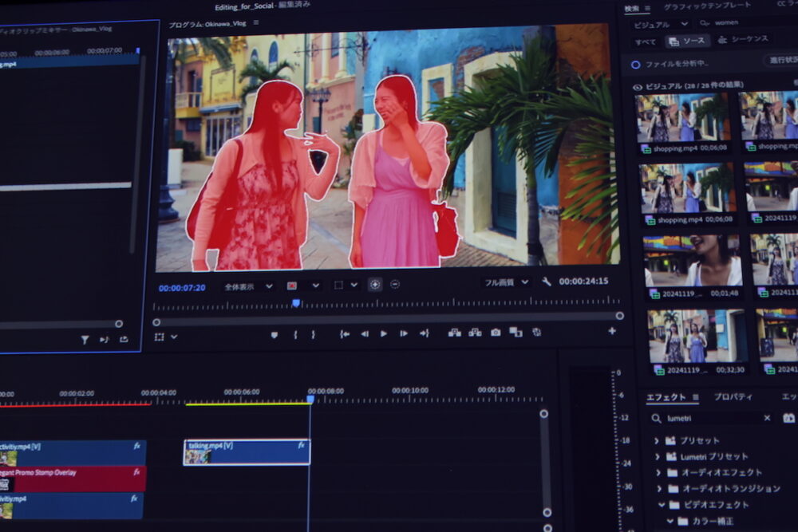Click the Export Frame camera icon
Image resolution: width=798 pixels, height=532 pixels.
click(496, 333)
